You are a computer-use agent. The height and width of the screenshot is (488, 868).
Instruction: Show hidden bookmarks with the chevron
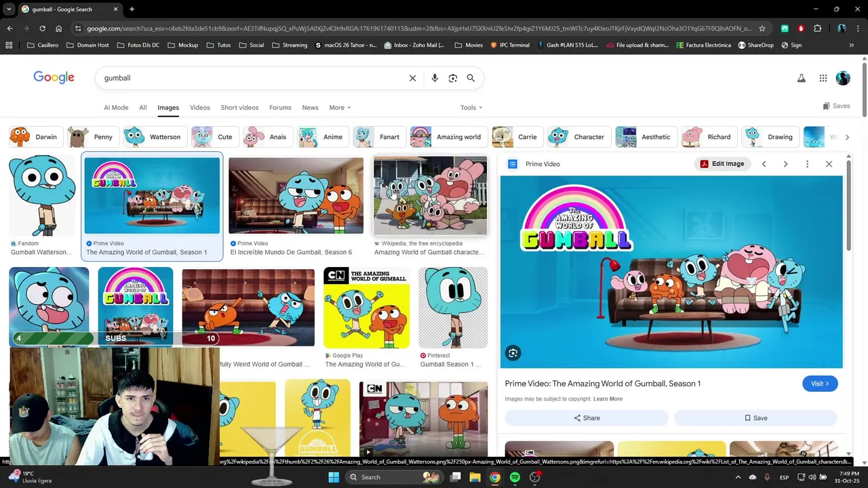point(851,45)
